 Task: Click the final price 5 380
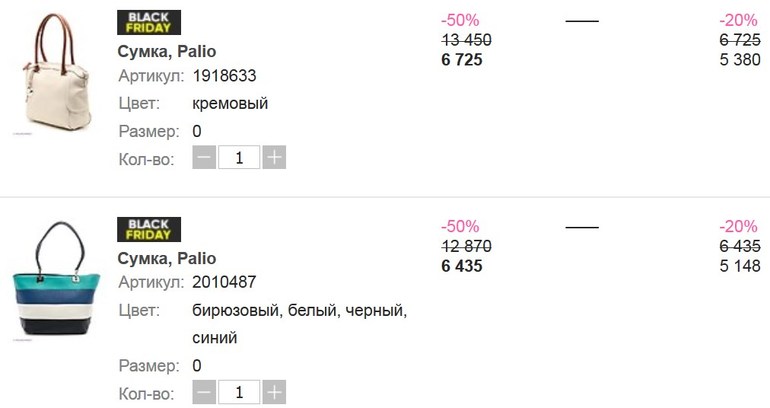(740, 60)
